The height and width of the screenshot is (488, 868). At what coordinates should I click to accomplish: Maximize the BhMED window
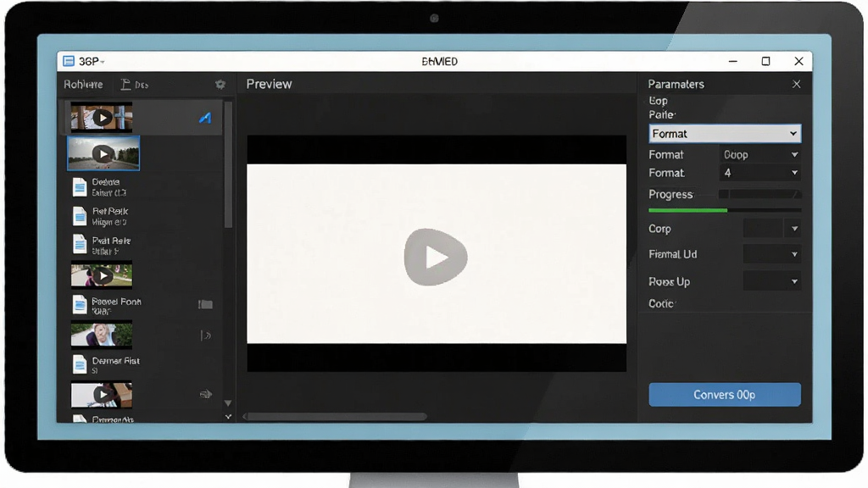point(765,61)
